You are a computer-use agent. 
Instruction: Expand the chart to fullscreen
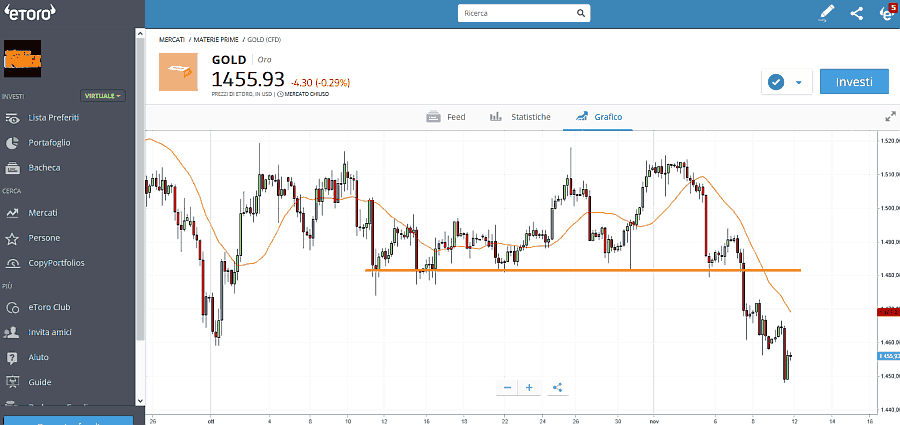click(x=890, y=116)
